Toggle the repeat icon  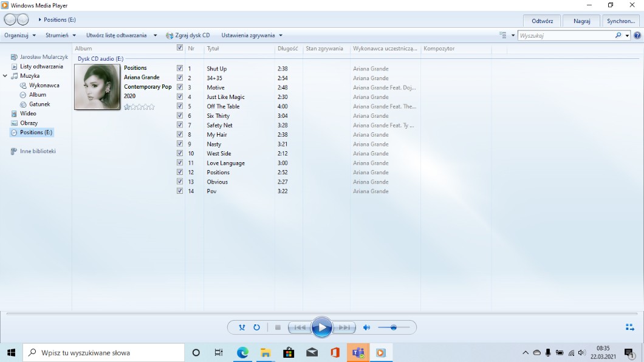tap(256, 327)
